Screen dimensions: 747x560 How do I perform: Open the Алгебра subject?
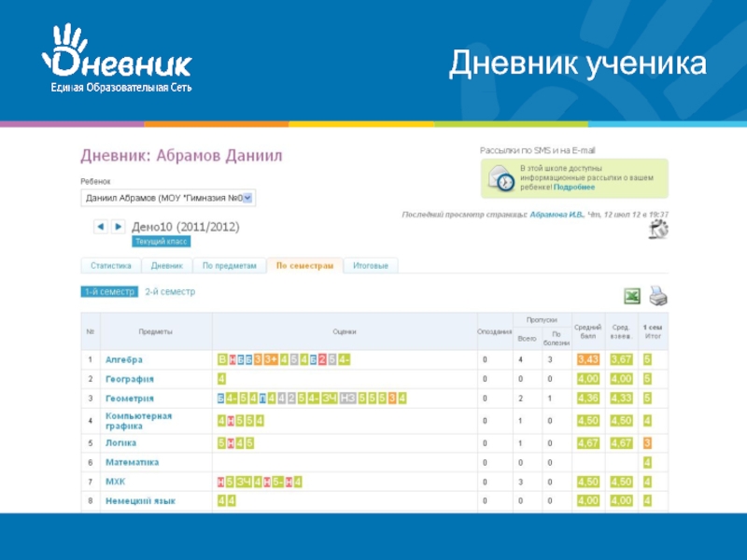coord(124,360)
